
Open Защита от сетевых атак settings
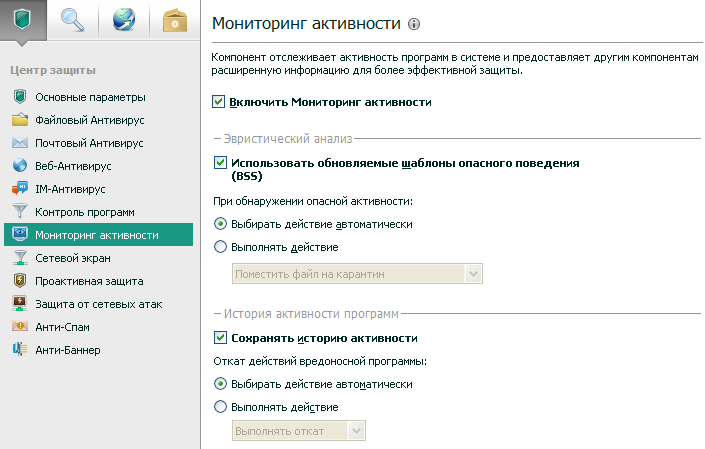click(98, 304)
